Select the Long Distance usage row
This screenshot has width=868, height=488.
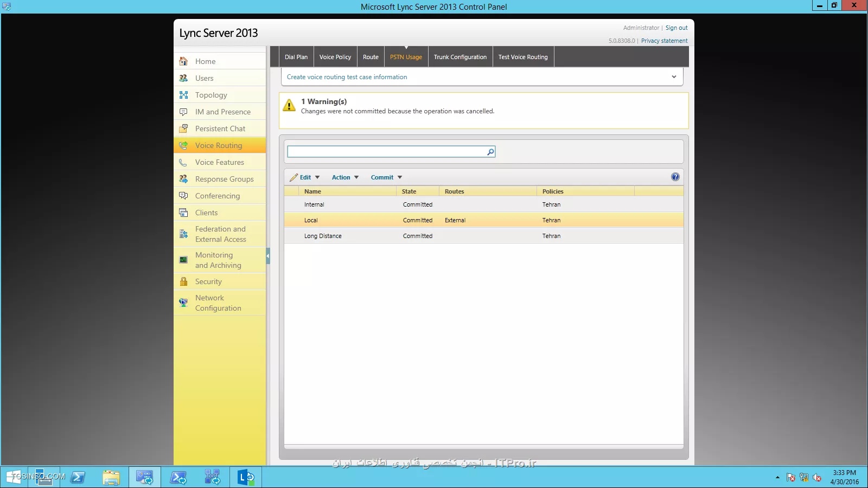tap(483, 236)
